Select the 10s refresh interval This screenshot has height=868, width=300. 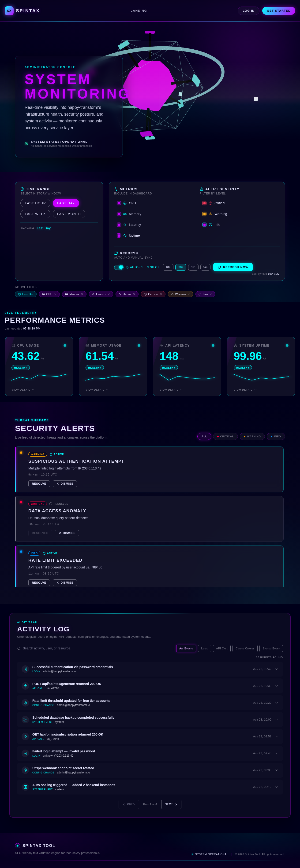[168, 267]
